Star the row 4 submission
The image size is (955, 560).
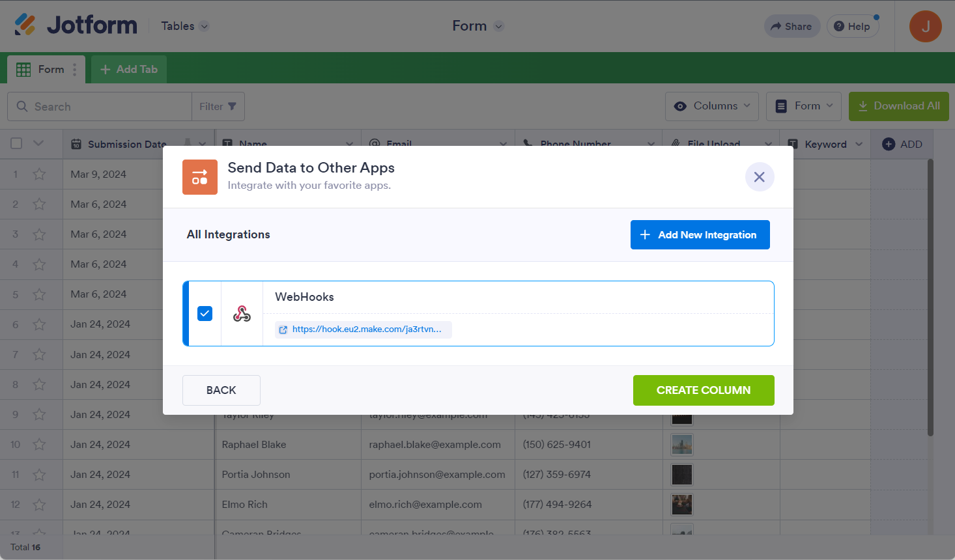point(39,264)
